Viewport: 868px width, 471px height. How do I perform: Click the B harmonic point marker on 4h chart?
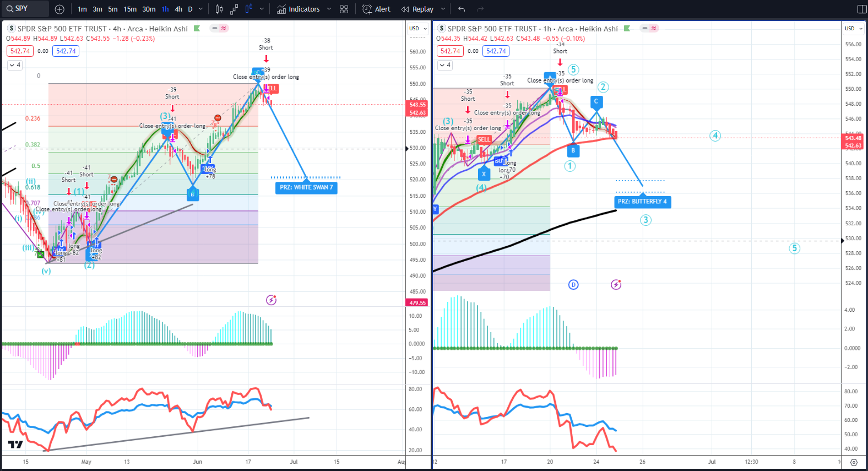tap(192, 194)
